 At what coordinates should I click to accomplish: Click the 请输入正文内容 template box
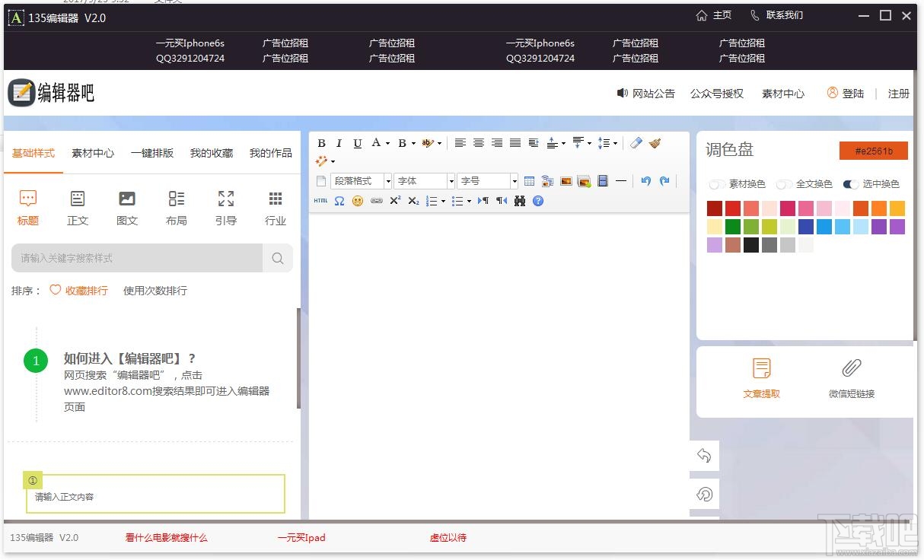pos(156,494)
